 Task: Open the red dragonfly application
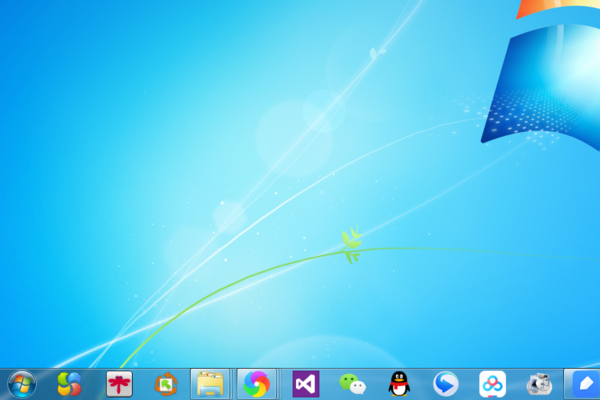pyautogui.click(x=119, y=383)
